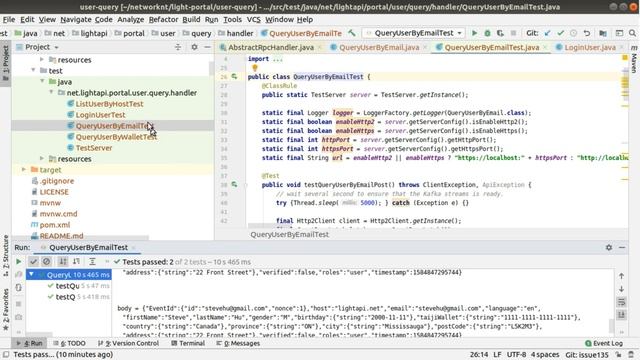Start debugging with the bug icon
The height and width of the screenshot is (360, 640).
(487, 33)
